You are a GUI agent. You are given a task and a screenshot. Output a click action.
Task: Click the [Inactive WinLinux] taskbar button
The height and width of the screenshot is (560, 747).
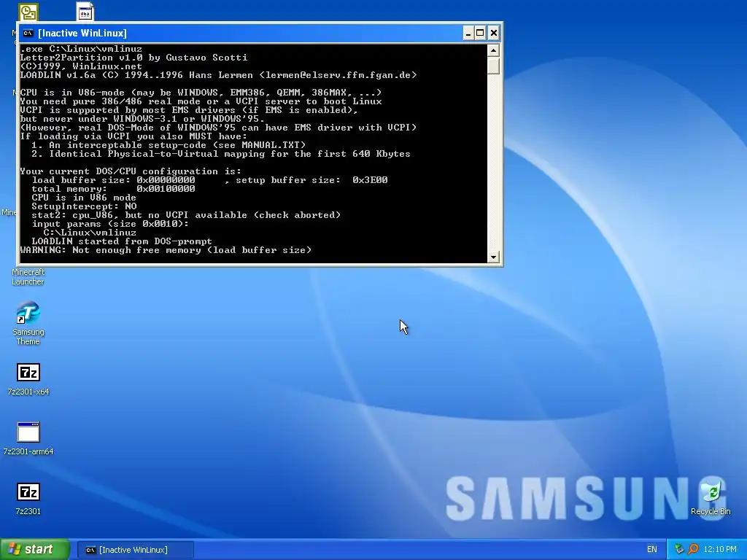(x=135, y=550)
